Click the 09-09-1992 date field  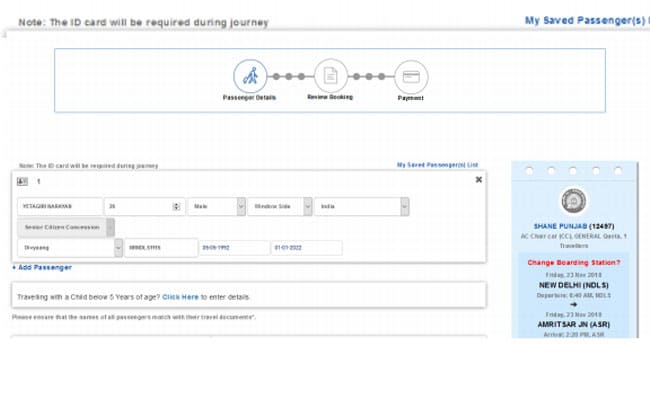233,247
